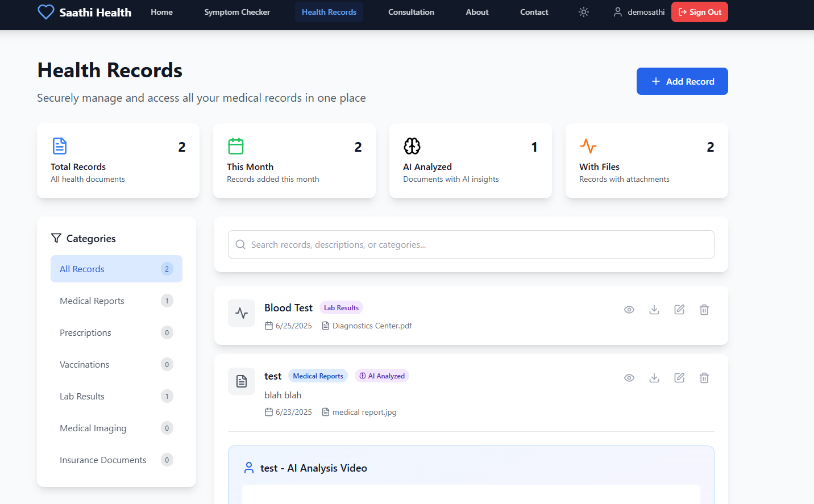Image resolution: width=814 pixels, height=504 pixels.
Task: Click the file icon beside Diagnostics Center.pdf
Action: pos(326,326)
